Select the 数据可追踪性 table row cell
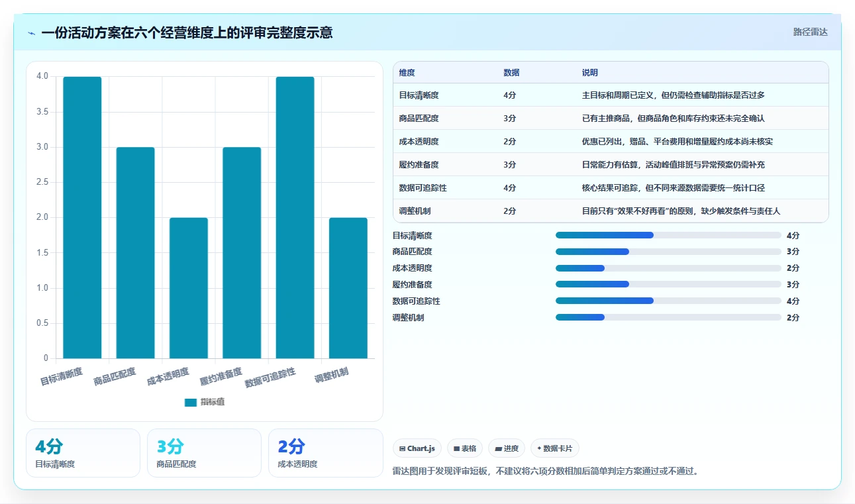Screen dimensions: 855x504 (x=423, y=188)
